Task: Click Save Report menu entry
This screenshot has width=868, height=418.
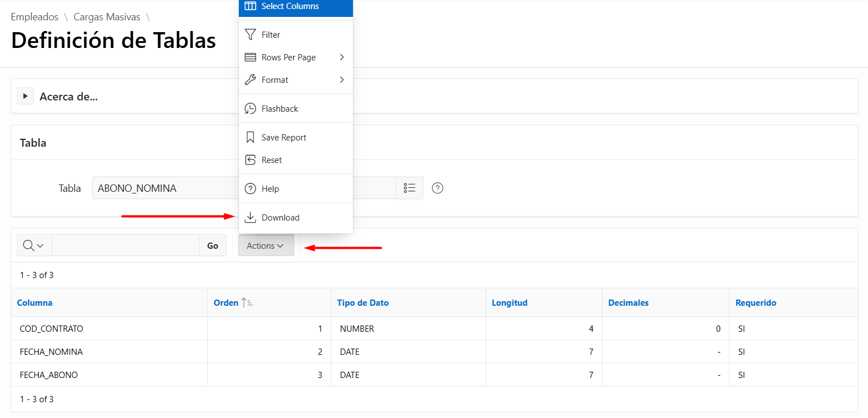Action: tap(283, 138)
